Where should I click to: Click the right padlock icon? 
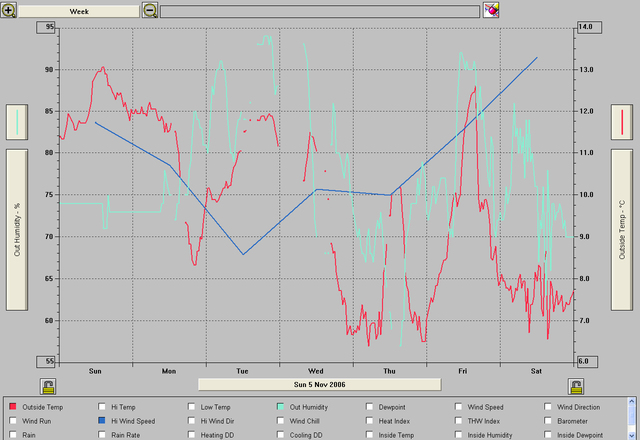pyautogui.click(x=576, y=385)
